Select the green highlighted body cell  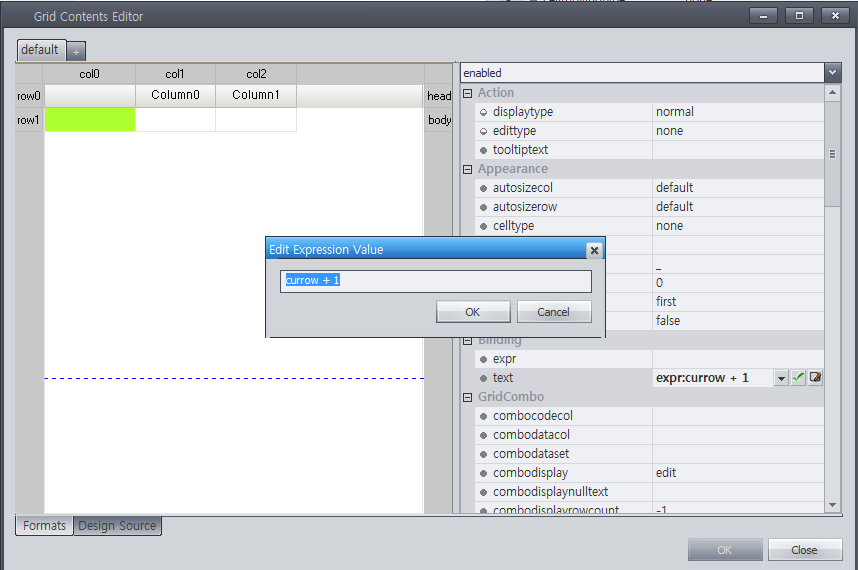(x=90, y=119)
